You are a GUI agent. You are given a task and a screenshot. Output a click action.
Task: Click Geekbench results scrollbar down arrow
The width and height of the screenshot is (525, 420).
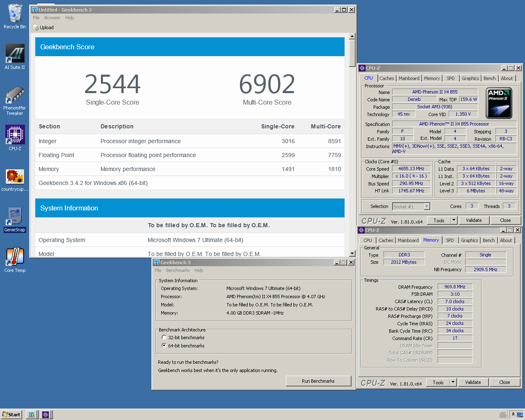click(x=352, y=253)
